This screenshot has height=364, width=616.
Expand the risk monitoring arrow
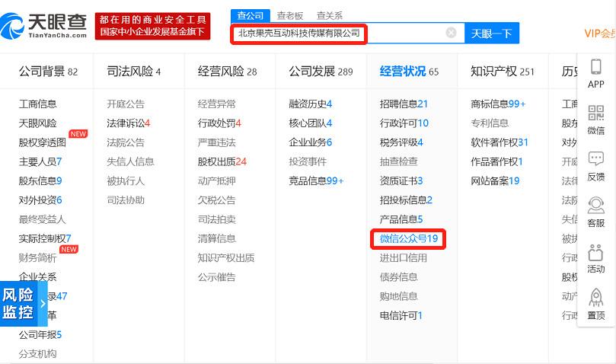[43, 304]
